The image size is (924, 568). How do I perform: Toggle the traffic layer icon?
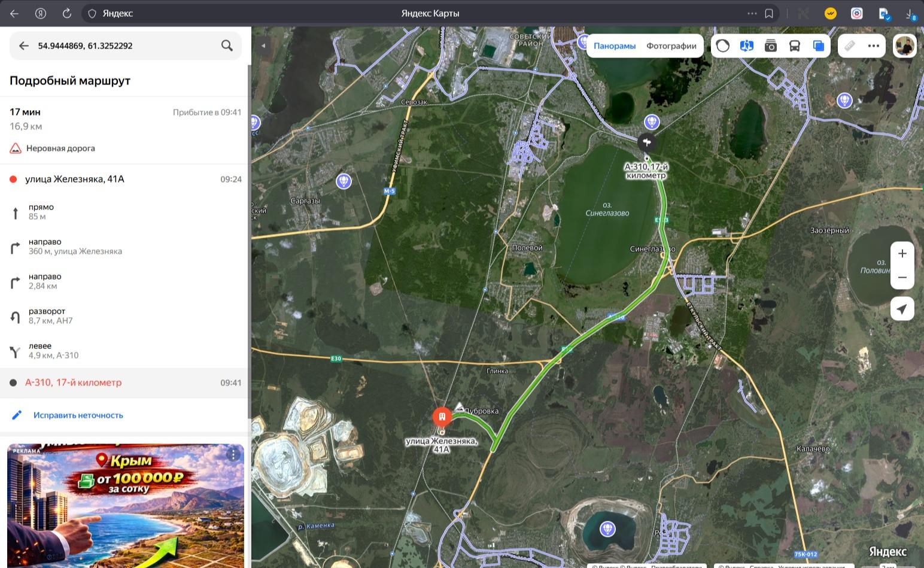723,45
